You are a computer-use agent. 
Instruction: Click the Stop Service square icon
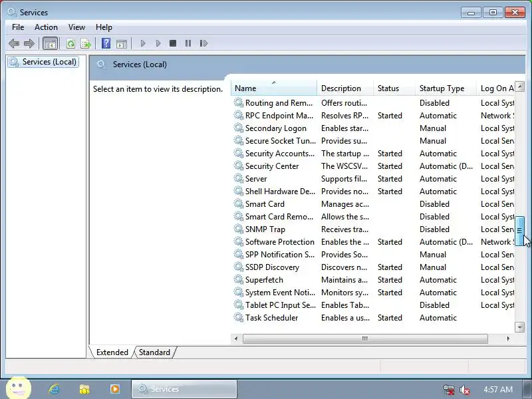coord(173,43)
